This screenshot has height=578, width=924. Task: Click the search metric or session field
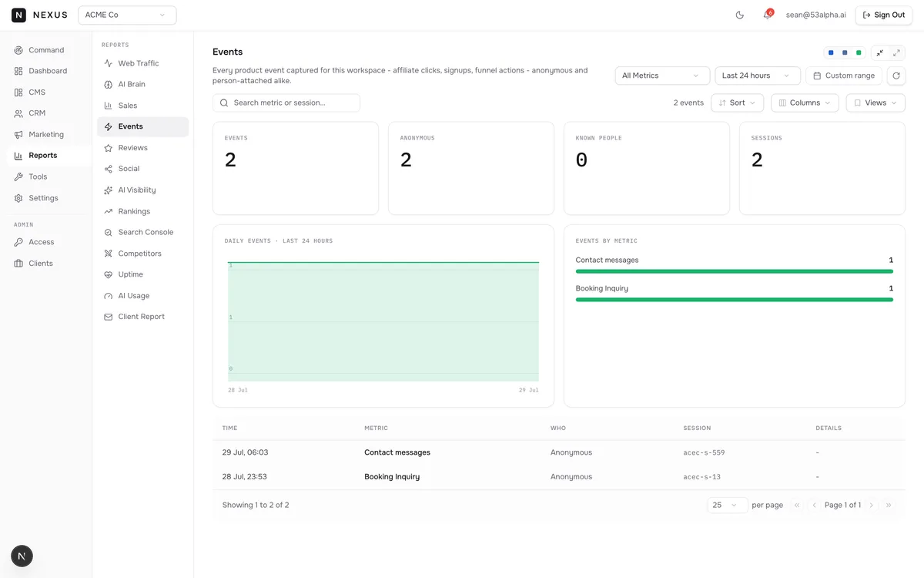pyautogui.click(x=286, y=102)
